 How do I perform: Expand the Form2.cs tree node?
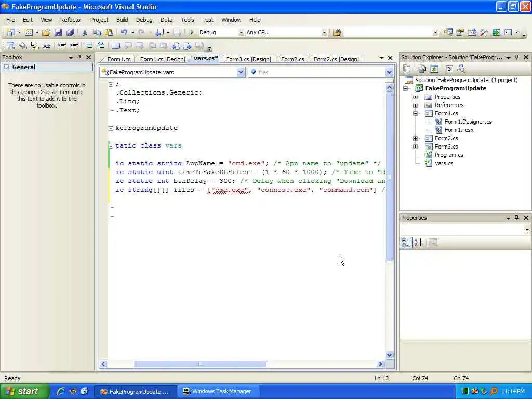click(415, 138)
